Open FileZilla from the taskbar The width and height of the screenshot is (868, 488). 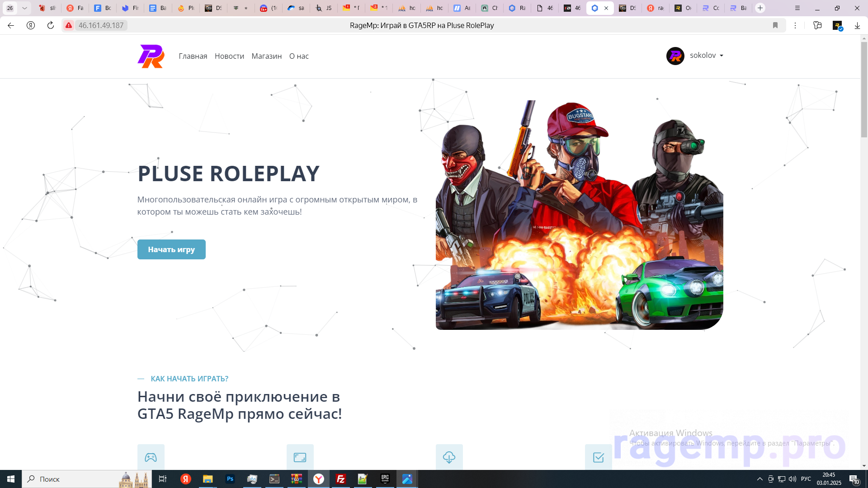(x=341, y=479)
